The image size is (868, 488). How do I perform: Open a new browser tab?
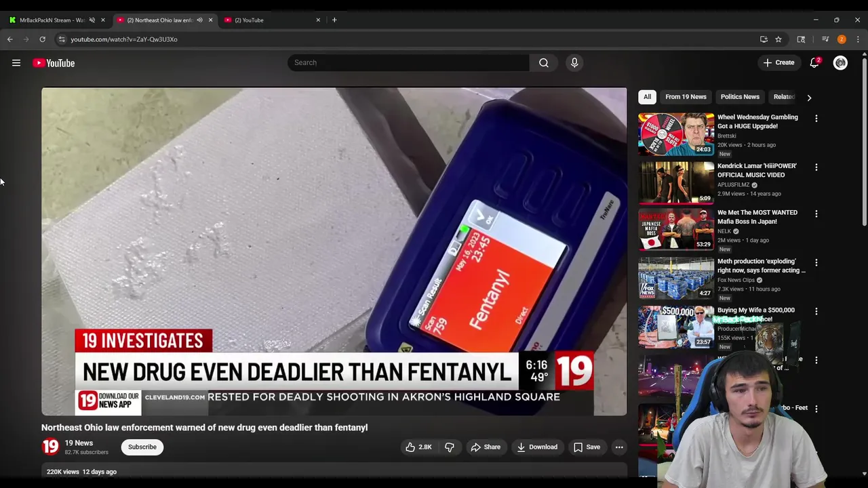[334, 20]
